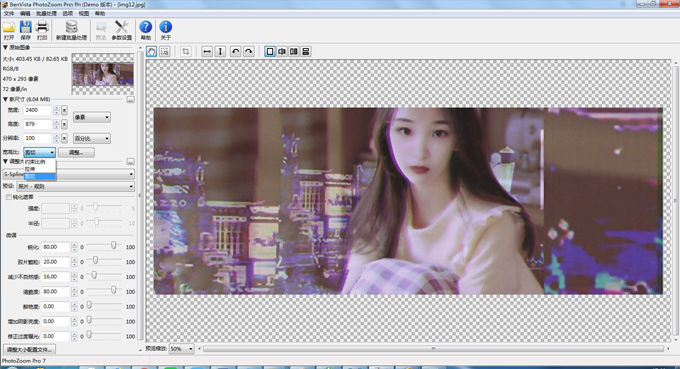Toggle lock button next to height field
Image resolution: width=680 pixels, height=369 pixels.
[x=64, y=124]
